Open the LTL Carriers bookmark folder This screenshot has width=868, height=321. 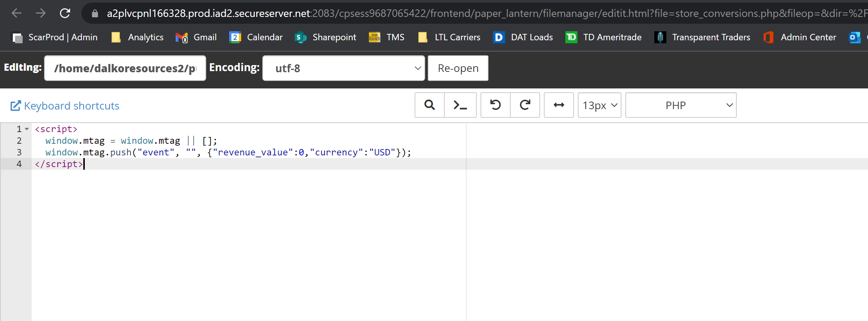tap(449, 37)
